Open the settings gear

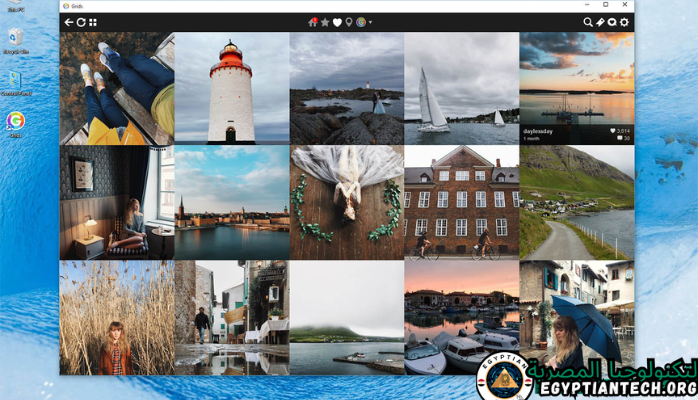(625, 22)
